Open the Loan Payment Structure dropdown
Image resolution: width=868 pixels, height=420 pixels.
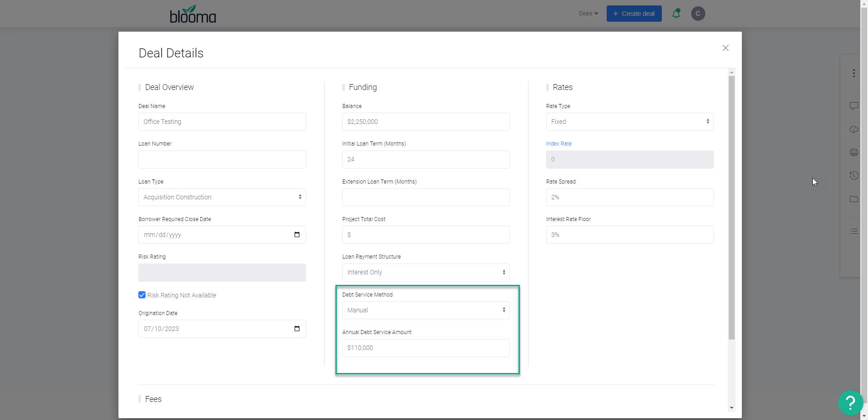pos(426,272)
